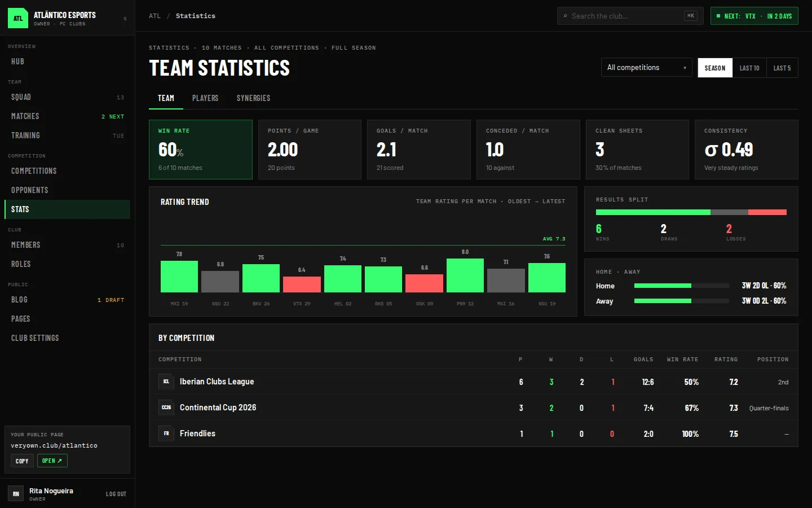Switch range to LAST 10

tap(749, 68)
